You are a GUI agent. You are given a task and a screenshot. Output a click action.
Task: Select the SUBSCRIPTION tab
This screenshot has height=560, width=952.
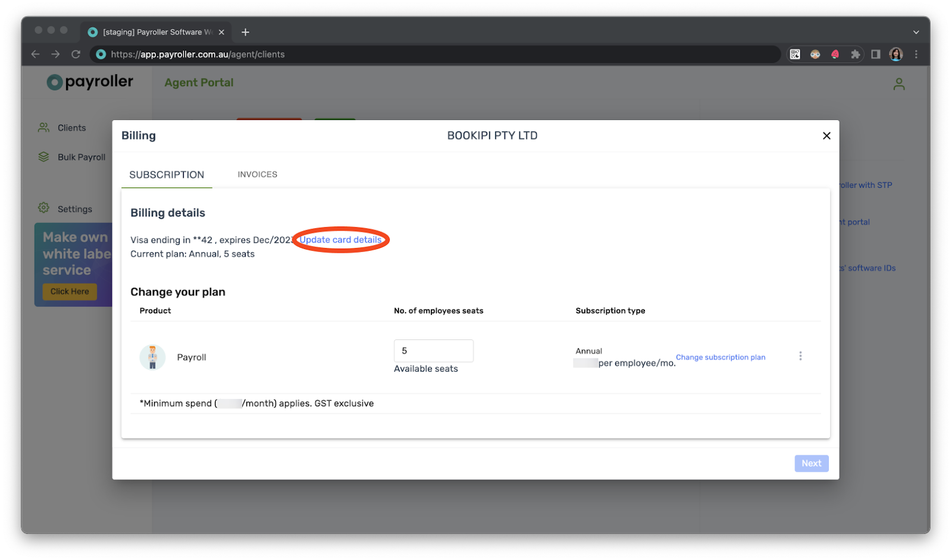click(167, 175)
